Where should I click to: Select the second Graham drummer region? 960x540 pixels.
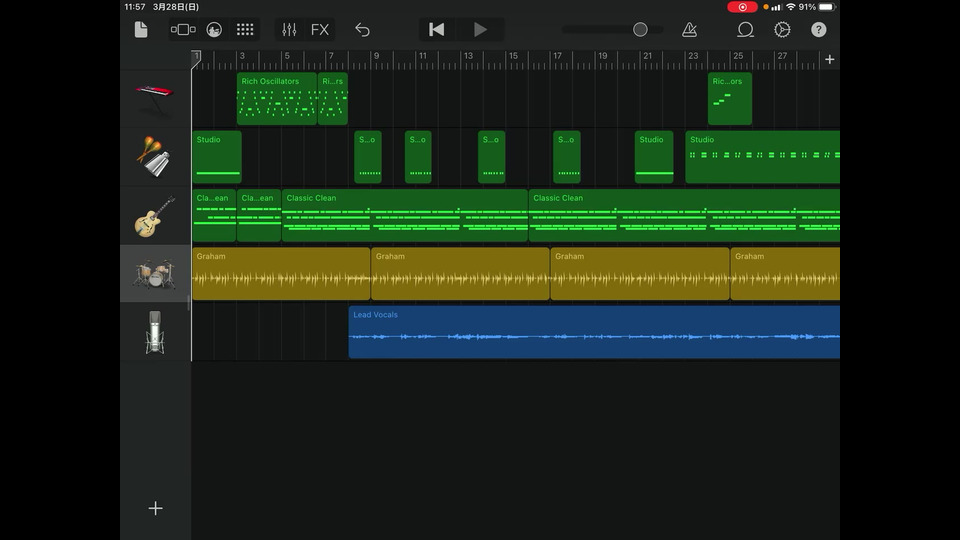coord(460,274)
